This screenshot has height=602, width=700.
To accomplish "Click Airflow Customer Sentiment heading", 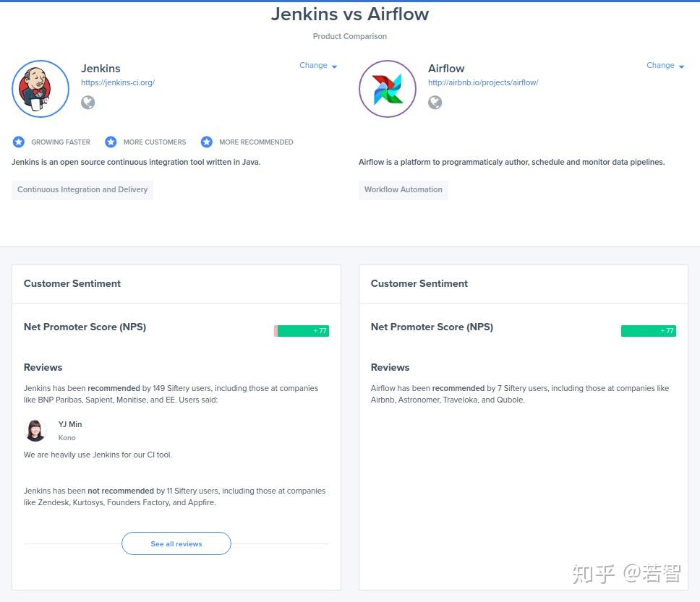I will [419, 283].
